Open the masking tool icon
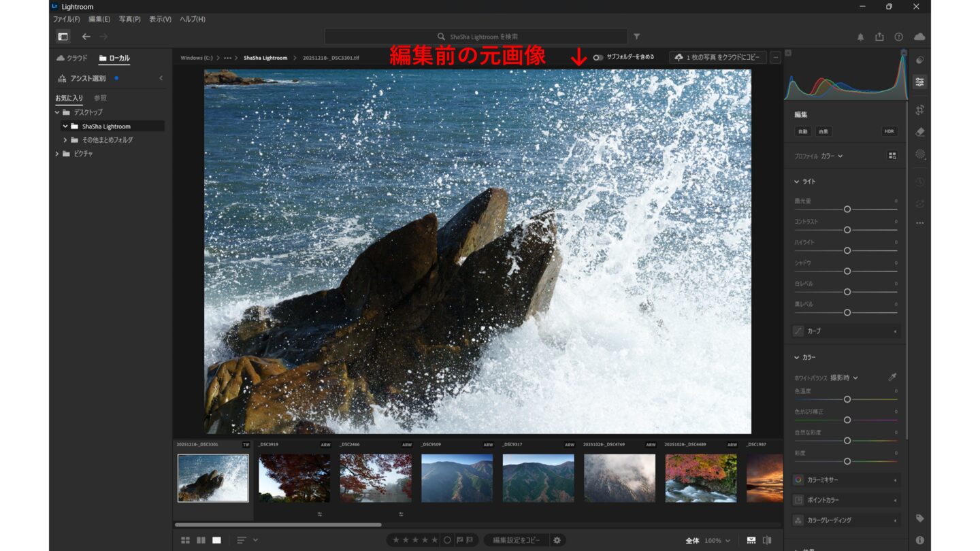 tap(920, 154)
